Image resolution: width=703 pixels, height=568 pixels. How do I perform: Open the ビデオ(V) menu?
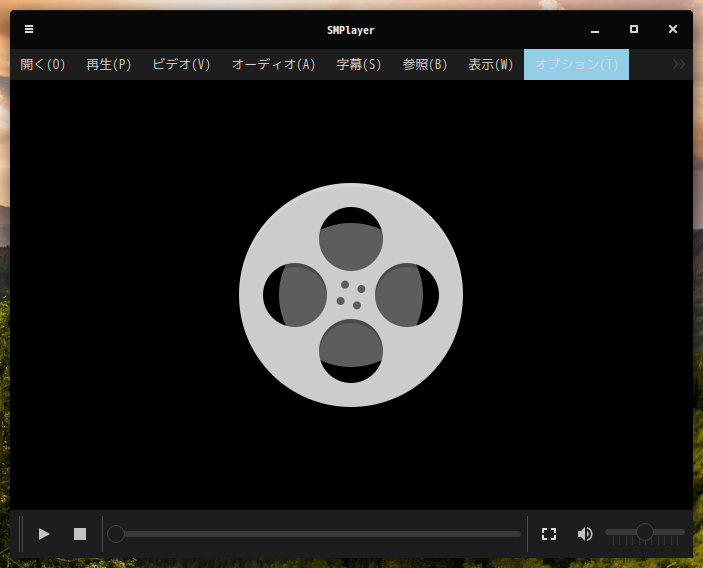[x=181, y=65]
